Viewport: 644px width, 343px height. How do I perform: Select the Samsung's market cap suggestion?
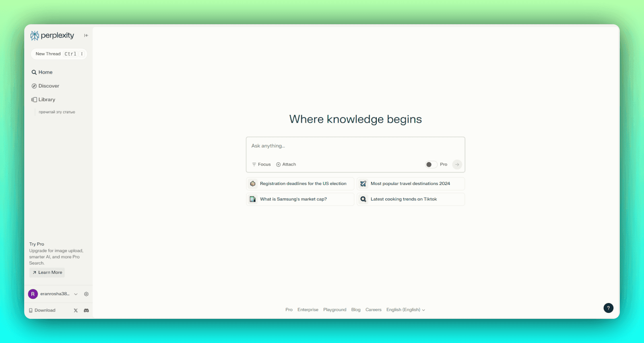pyautogui.click(x=300, y=199)
